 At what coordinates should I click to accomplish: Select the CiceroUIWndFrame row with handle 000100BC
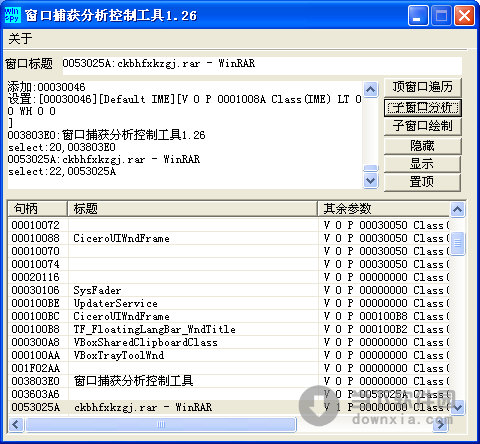tap(229, 316)
